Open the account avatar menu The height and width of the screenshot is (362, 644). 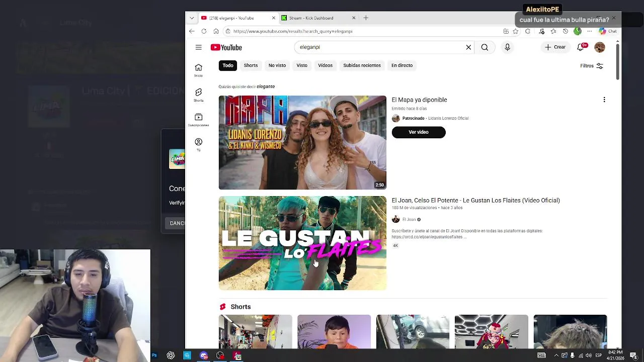pos(599,47)
